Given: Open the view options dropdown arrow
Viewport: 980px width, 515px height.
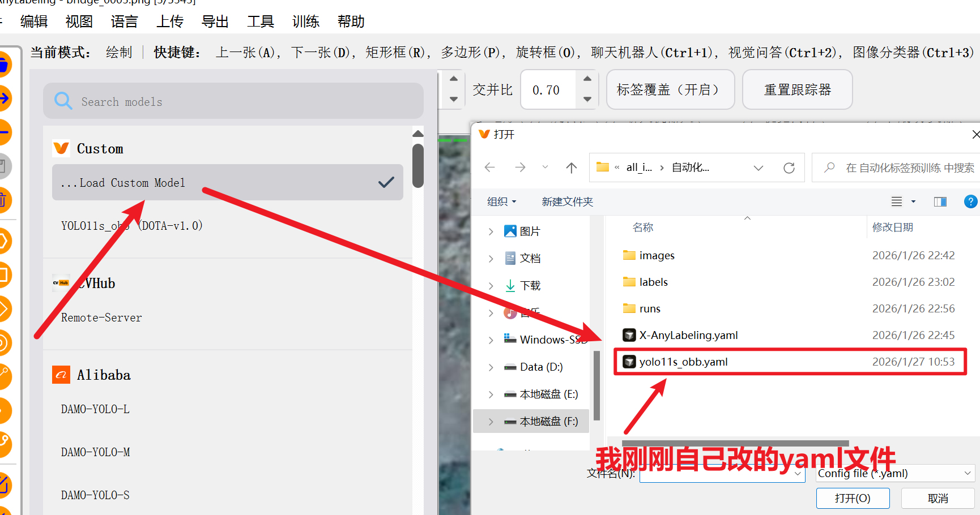Looking at the screenshot, I should [x=913, y=201].
